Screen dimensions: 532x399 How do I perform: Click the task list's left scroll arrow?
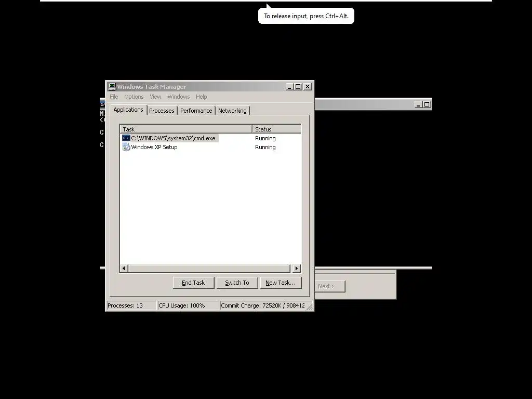[124, 269]
